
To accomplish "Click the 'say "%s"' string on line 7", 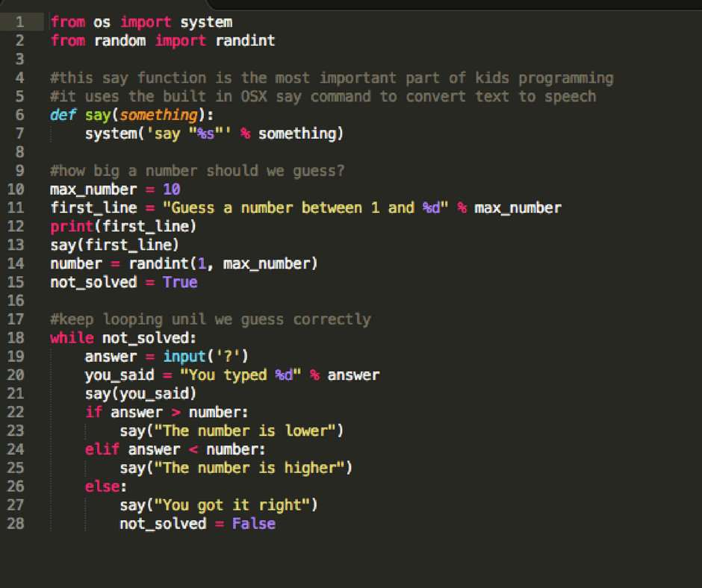I will point(189,134).
